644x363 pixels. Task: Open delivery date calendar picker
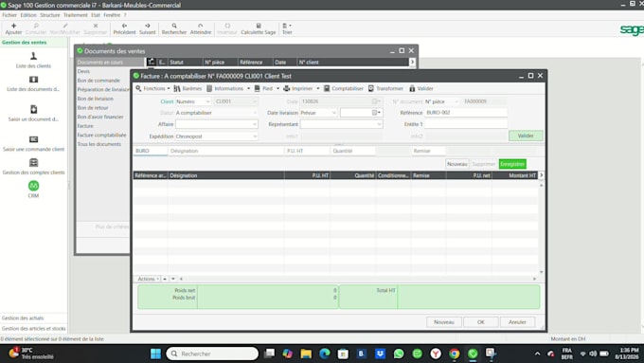[376, 113]
